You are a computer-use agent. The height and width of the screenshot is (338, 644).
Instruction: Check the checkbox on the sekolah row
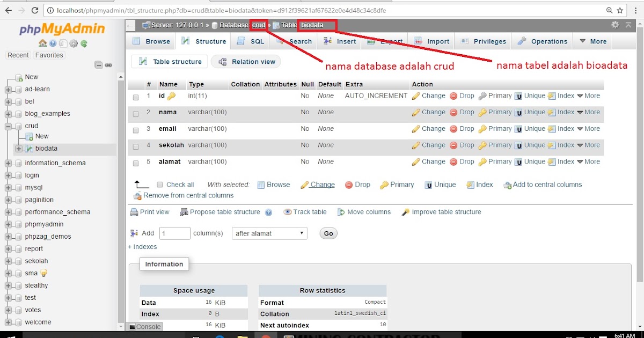(x=136, y=147)
